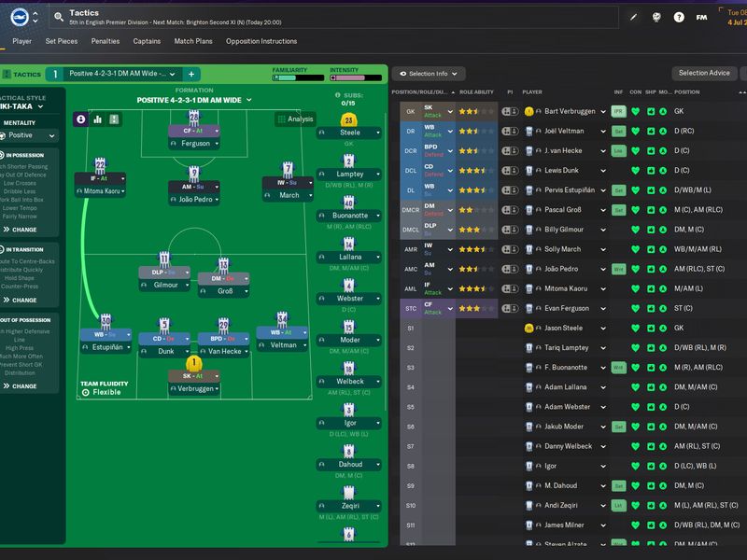
Task: Open the Match Plans tab
Action: tap(193, 41)
